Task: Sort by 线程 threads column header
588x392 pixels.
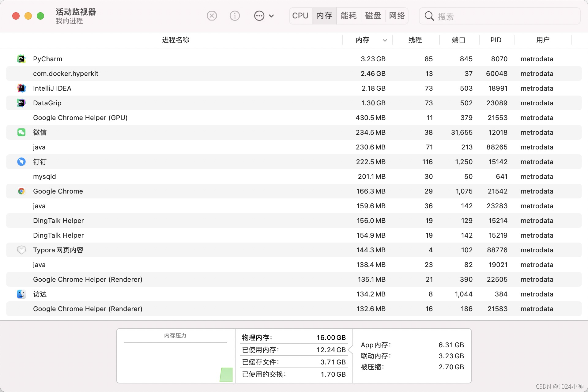Action: click(x=415, y=40)
